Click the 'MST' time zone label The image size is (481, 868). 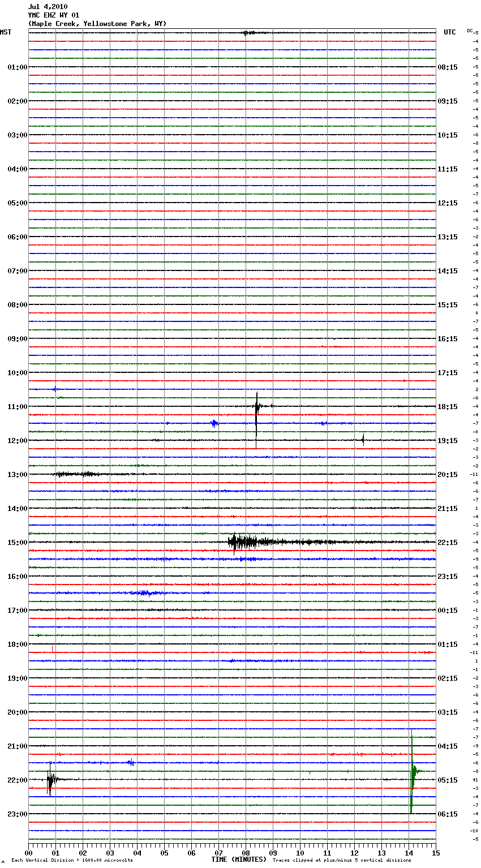click(6, 32)
